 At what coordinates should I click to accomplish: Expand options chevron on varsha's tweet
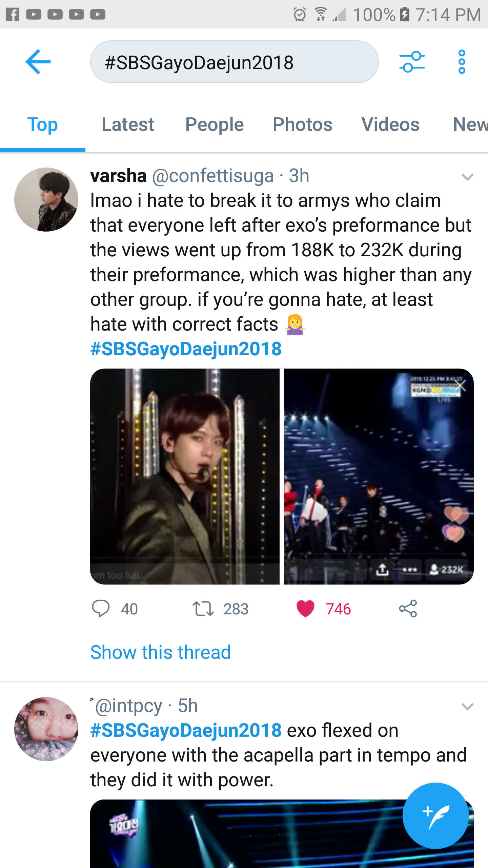pos(467,177)
